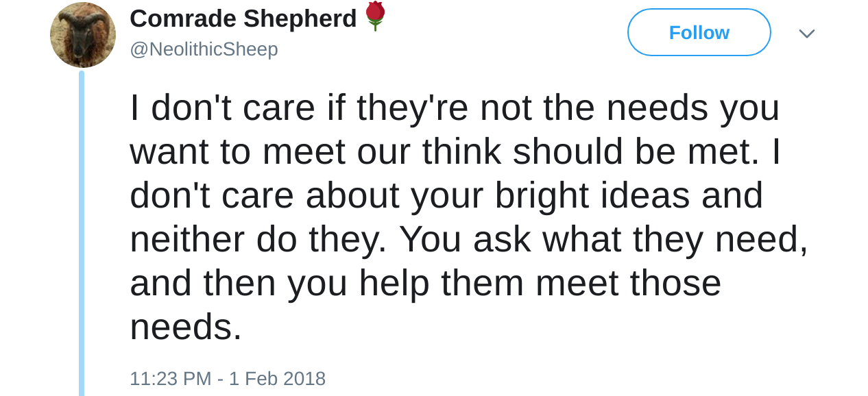This screenshot has height=396, width=868.
Task: Click the final word "needs." of the tweet
Action: [x=186, y=327]
